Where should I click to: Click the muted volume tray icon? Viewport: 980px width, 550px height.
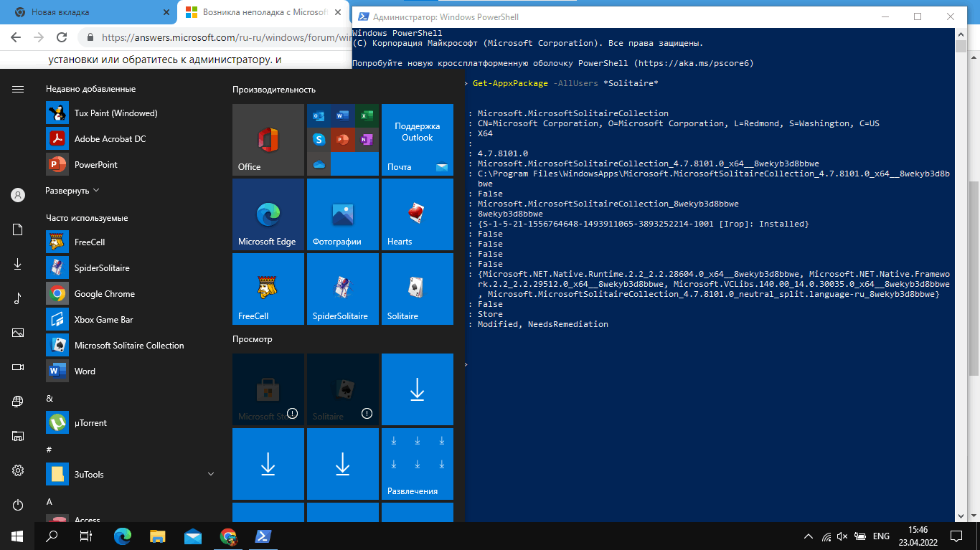coord(843,536)
